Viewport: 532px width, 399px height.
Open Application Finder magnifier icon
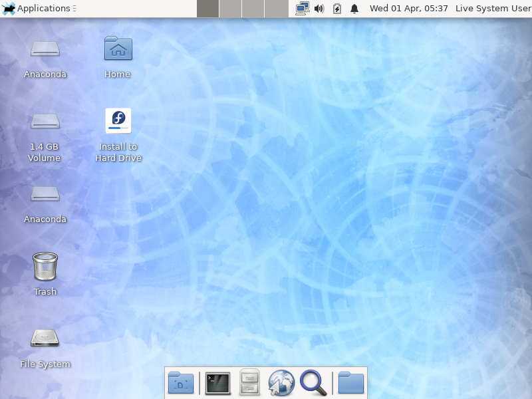point(313,383)
